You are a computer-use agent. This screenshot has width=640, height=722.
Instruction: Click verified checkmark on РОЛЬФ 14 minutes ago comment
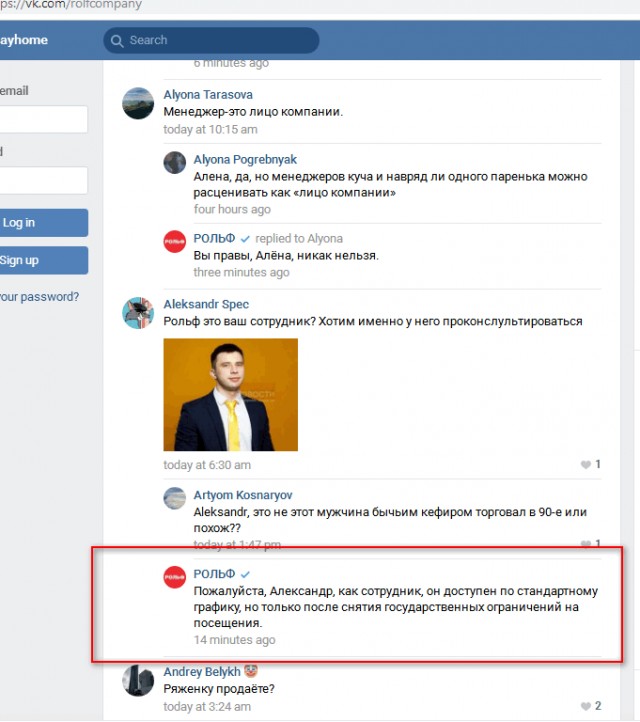[x=245, y=574]
